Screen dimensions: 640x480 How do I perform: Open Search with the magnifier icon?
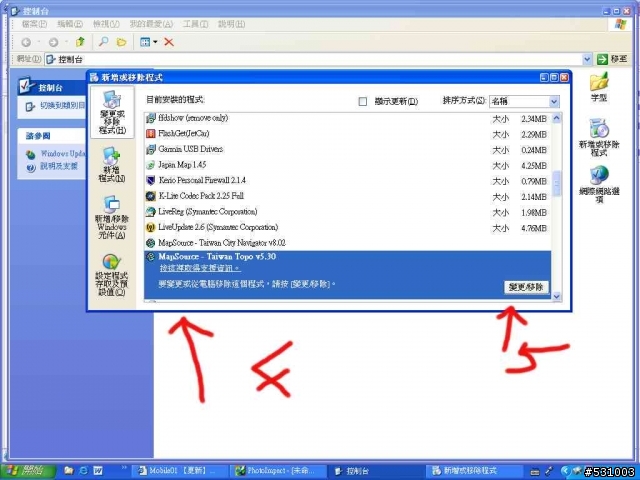(104, 42)
